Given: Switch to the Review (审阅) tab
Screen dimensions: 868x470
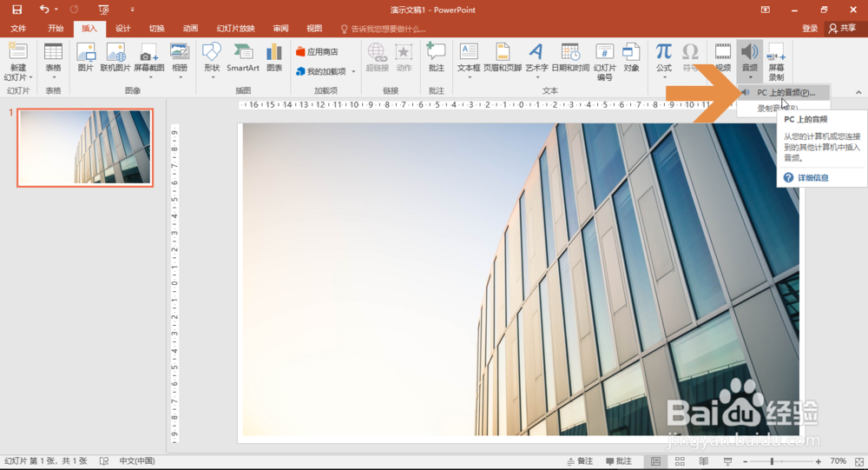Looking at the screenshot, I should [280, 29].
